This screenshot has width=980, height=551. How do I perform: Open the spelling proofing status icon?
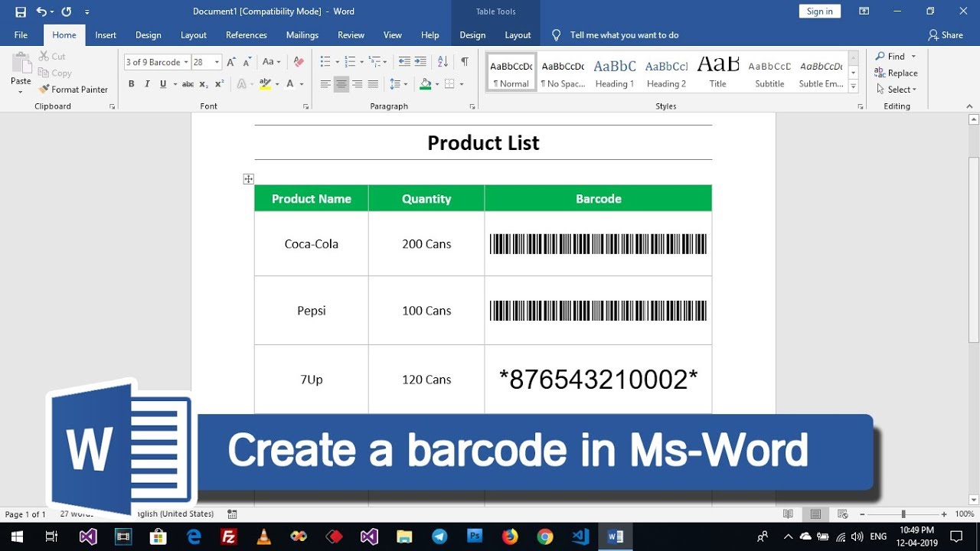click(233, 514)
